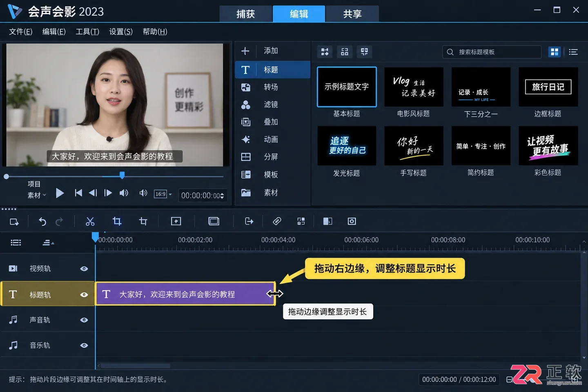Viewport: 588px width, 392px height.
Task: Open the 设置(S) settings menu
Action: [121, 32]
